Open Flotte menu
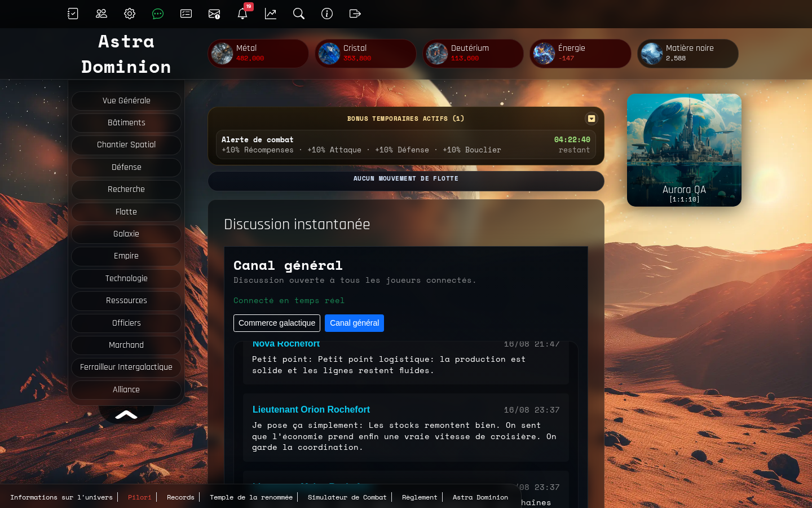 coord(126,212)
